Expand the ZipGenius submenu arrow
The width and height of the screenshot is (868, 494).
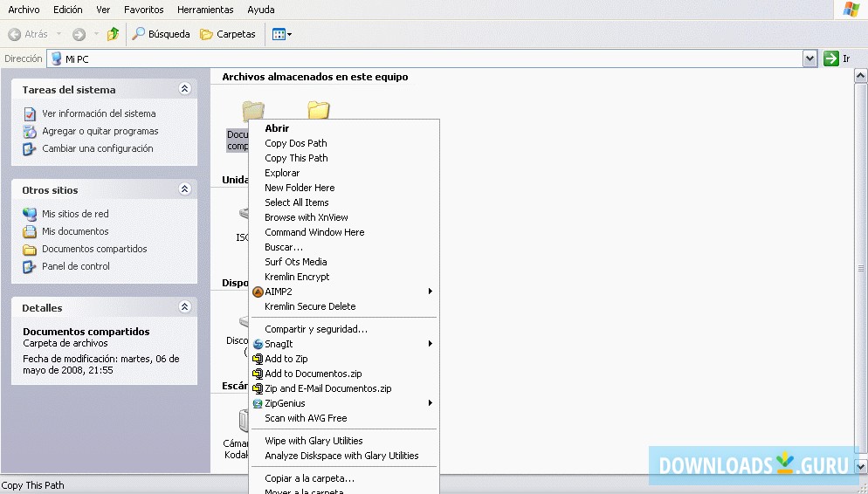coord(431,403)
